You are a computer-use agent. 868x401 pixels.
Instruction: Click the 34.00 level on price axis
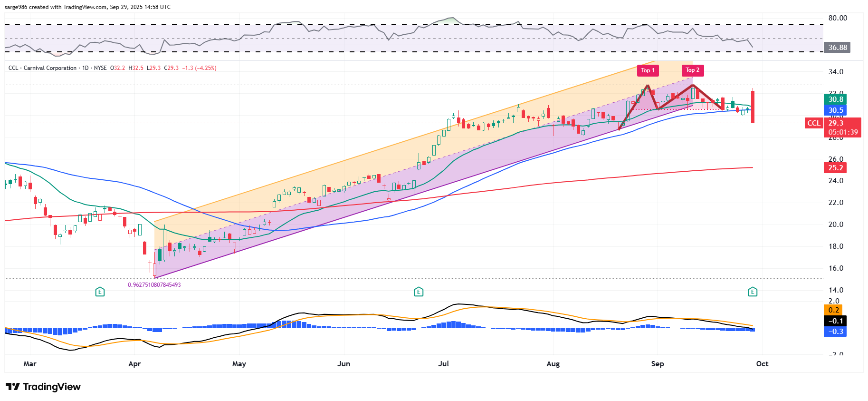836,72
